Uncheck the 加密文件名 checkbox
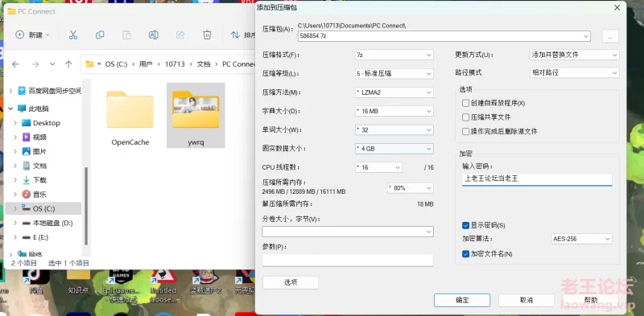644x316 pixels. [465, 254]
